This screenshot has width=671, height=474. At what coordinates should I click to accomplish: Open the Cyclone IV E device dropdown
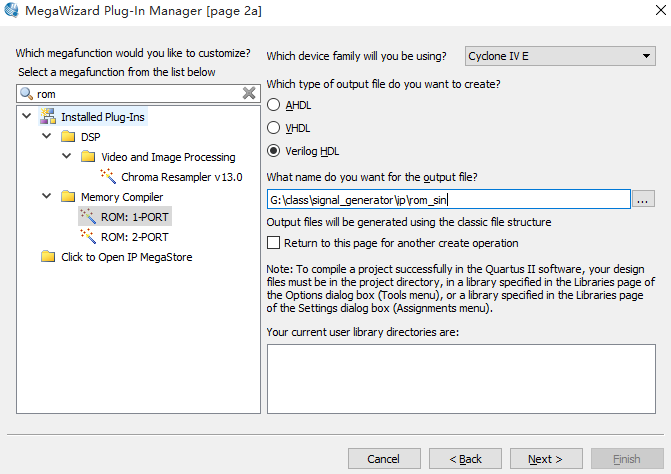(560, 56)
